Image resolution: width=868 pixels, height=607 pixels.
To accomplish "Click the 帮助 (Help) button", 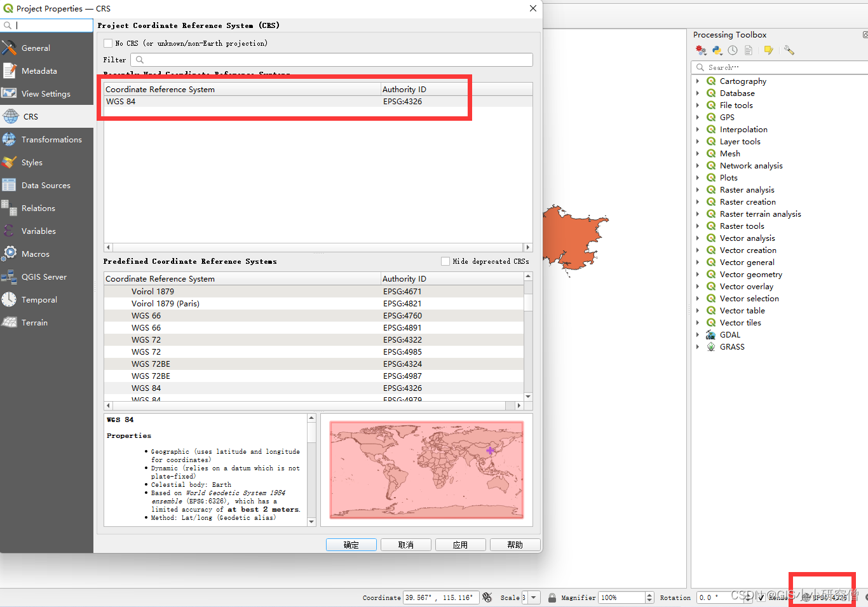I will tap(515, 545).
